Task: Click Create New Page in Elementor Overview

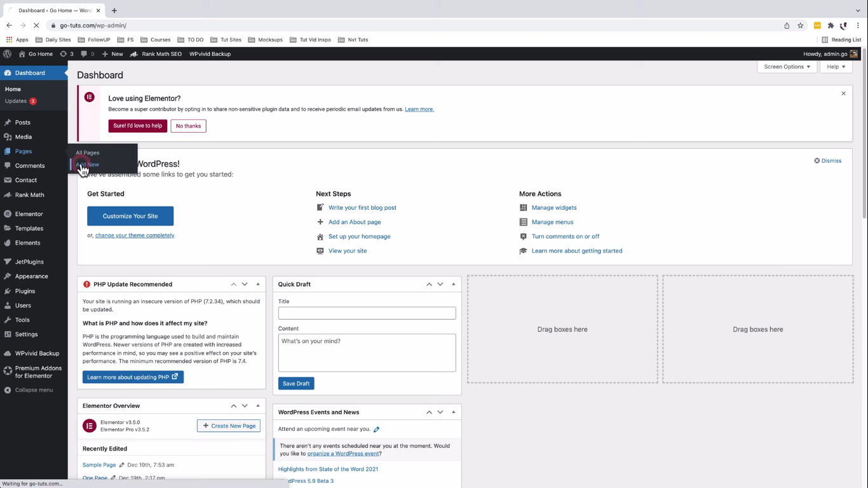Action: coord(229,426)
